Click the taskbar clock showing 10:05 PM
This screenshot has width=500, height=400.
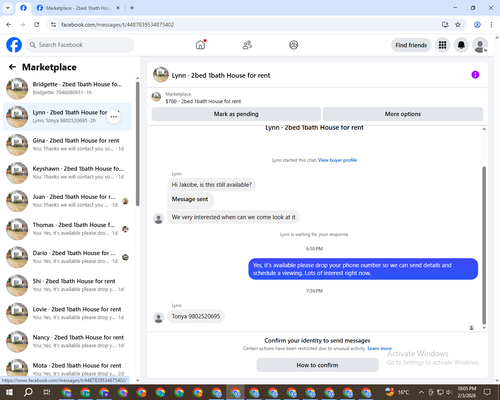point(467,392)
